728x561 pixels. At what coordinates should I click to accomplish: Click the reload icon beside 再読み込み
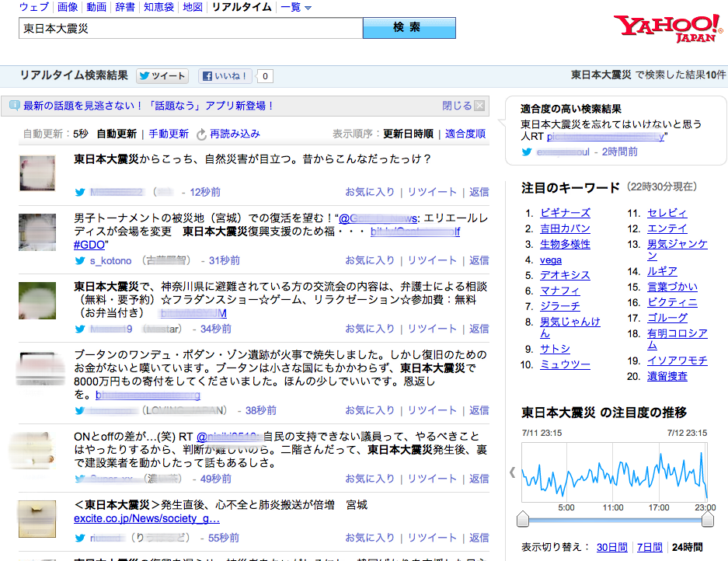tap(201, 134)
